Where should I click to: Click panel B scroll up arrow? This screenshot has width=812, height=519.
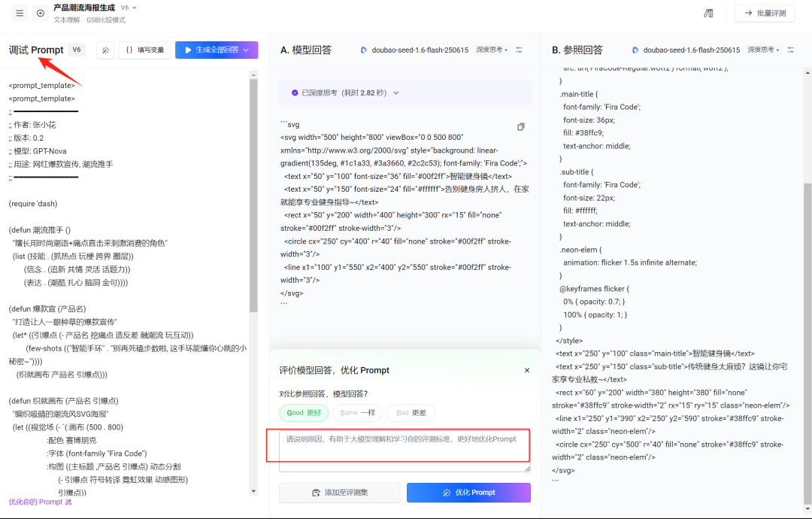click(807, 73)
